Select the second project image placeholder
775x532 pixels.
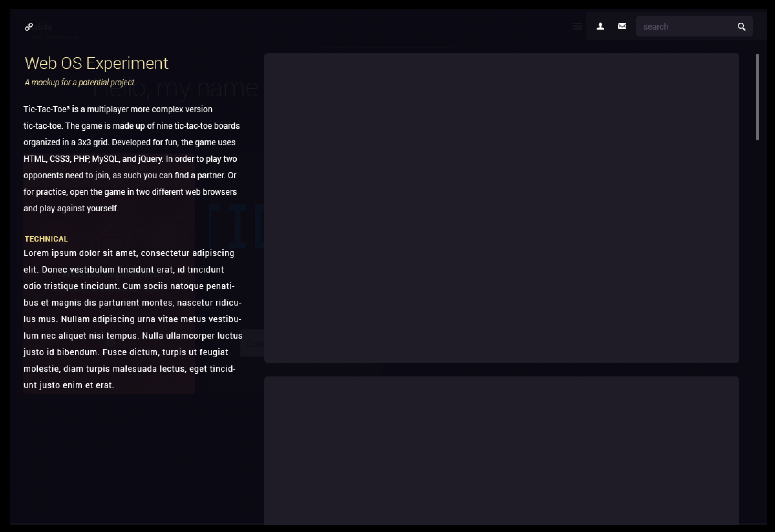pyautogui.click(x=501, y=450)
